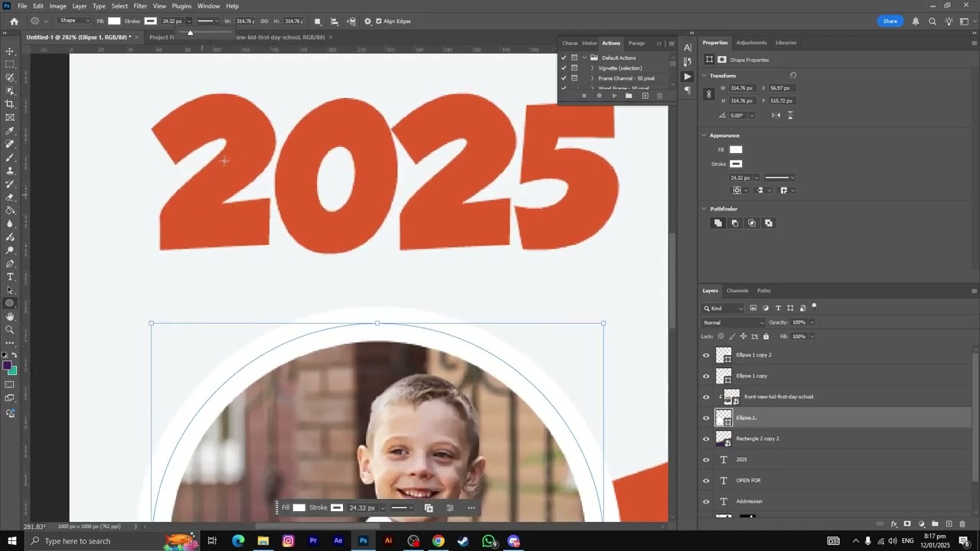Image resolution: width=980 pixels, height=551 pixels.
Task: Select the Eraser tool
Action: [x=10, y=197]
